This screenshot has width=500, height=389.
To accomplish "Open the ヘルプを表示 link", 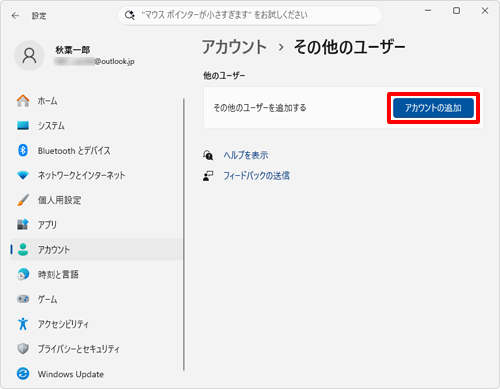I will pyautogui.click(x=246, y=155).
